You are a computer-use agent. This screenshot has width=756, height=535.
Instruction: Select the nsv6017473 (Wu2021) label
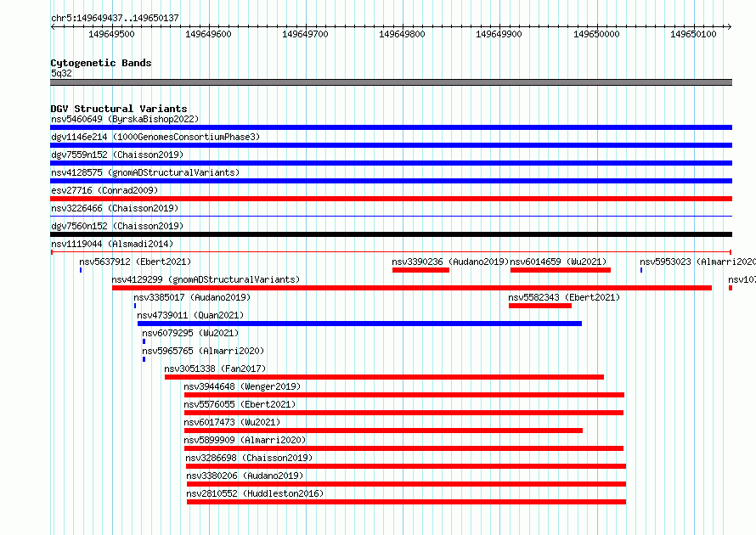(x=232, y=422)
